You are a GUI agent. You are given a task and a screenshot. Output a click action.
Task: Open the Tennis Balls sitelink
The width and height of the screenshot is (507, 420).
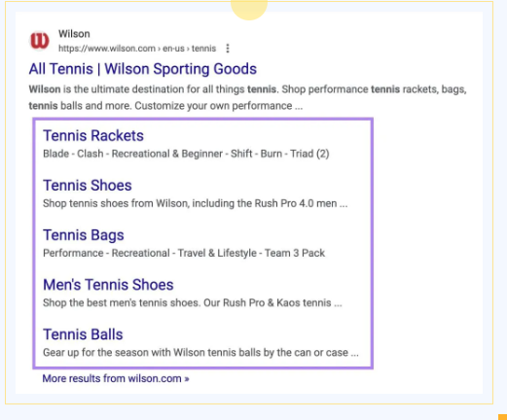pos(83,334)
